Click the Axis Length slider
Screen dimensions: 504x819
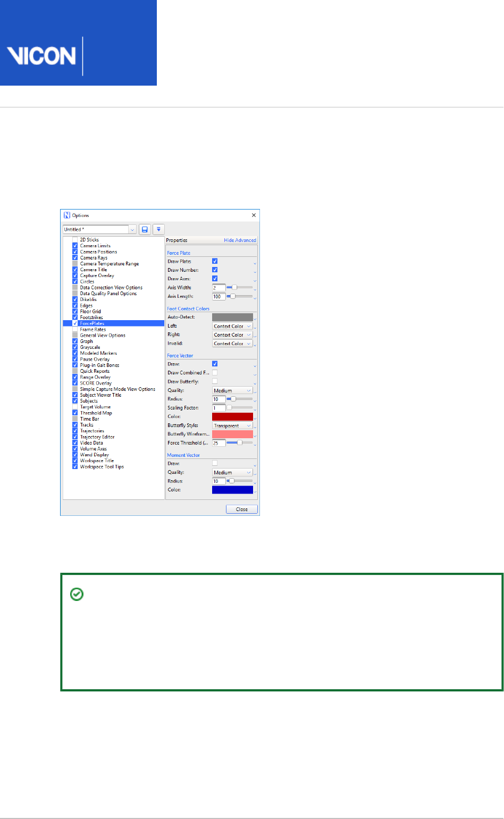tap(240, 296)
